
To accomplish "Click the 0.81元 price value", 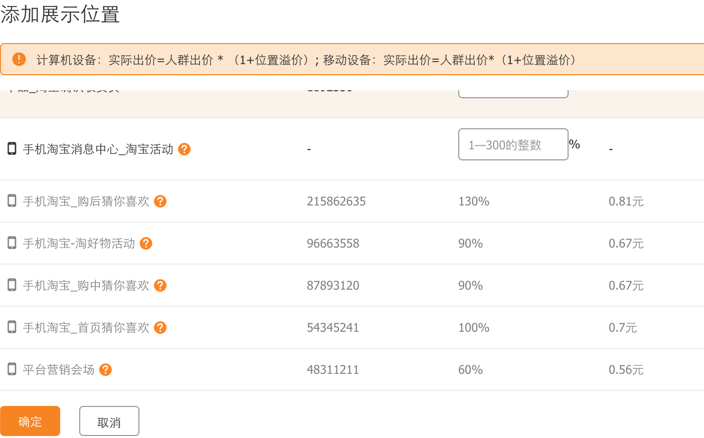I will [x=626, y=201].
